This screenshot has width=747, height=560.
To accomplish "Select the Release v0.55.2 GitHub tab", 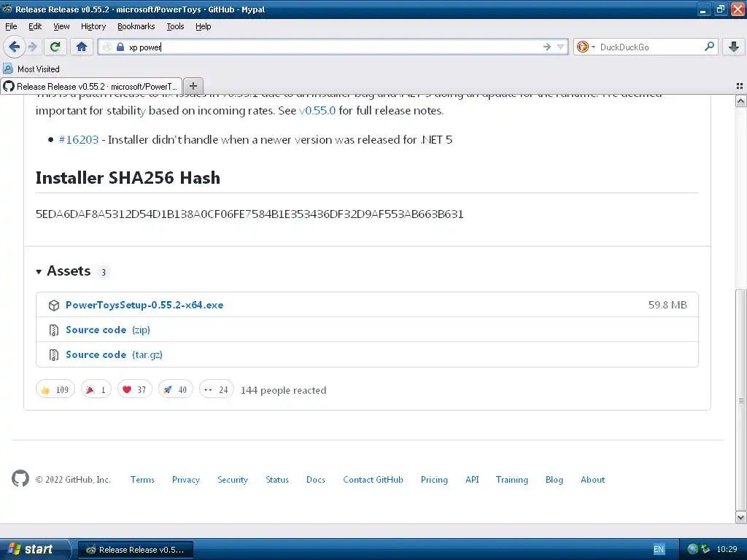I will tap(91, 86).
